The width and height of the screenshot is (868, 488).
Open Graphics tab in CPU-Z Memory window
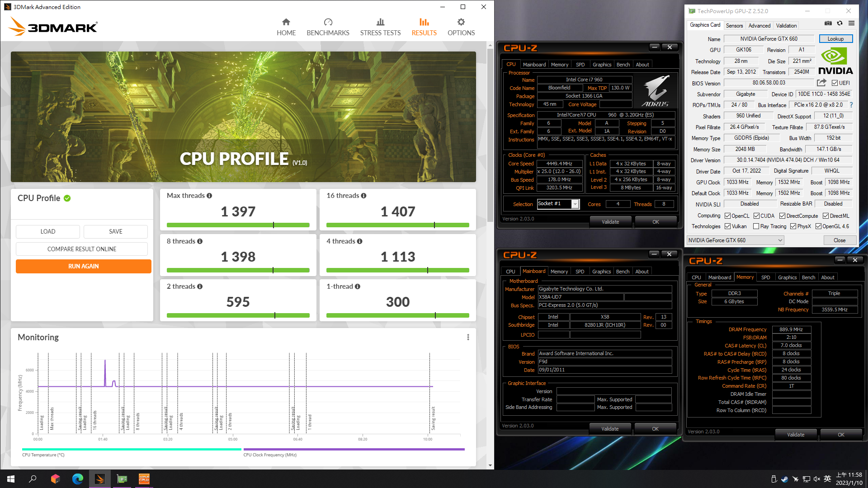point(787,277)
